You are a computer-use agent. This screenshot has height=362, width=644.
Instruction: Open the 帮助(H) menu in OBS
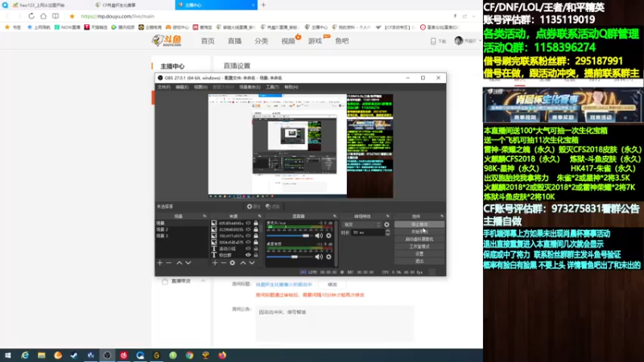[291, 87]
